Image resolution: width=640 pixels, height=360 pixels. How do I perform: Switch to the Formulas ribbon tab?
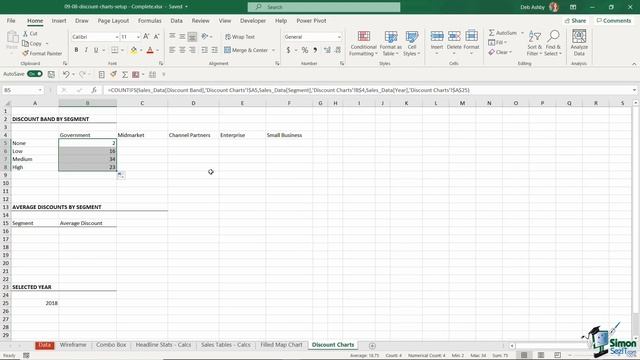coord(149,20)
